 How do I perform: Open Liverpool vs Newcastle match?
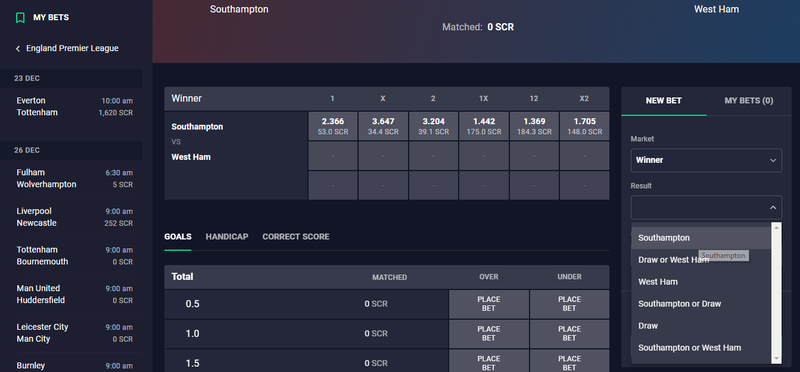coord(74,217)
